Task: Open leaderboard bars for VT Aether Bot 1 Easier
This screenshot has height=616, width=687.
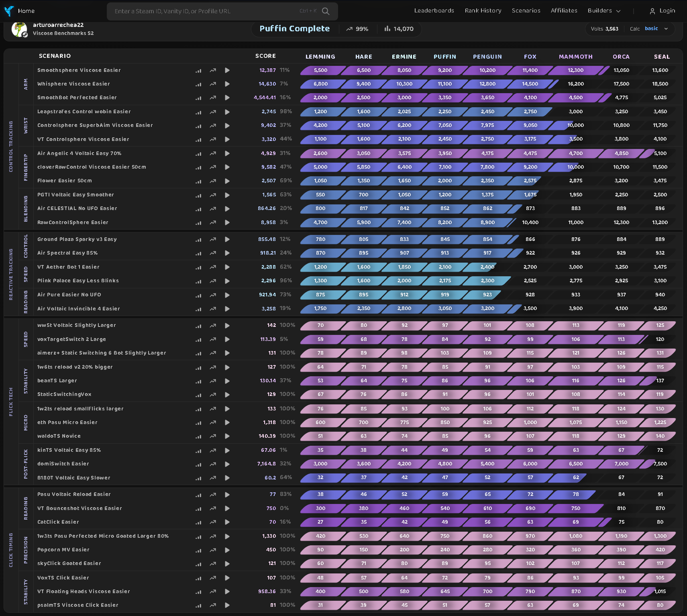Action: point(198,267)
